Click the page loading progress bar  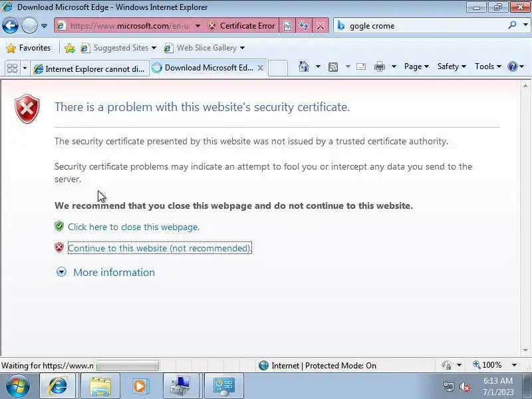click(x=127, y=366)
